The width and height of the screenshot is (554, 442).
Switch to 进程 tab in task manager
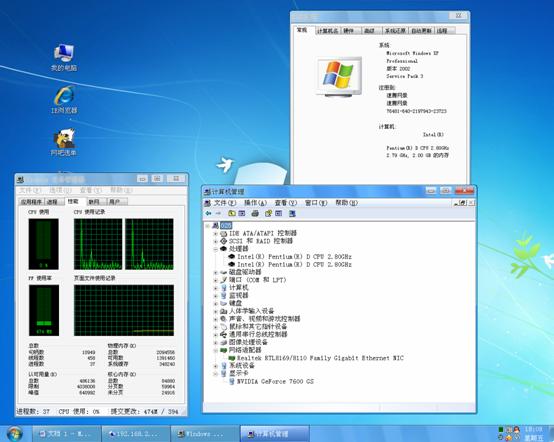tap(54, 202)
